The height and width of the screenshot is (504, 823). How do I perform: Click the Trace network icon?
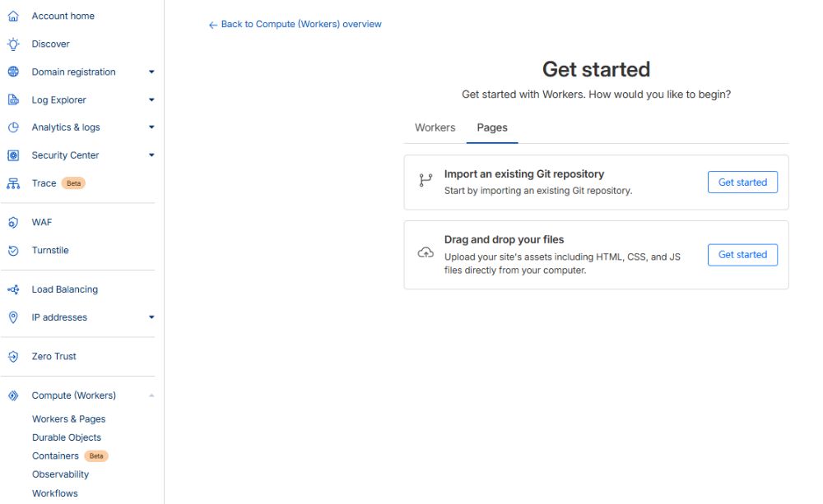click(13, 183)
